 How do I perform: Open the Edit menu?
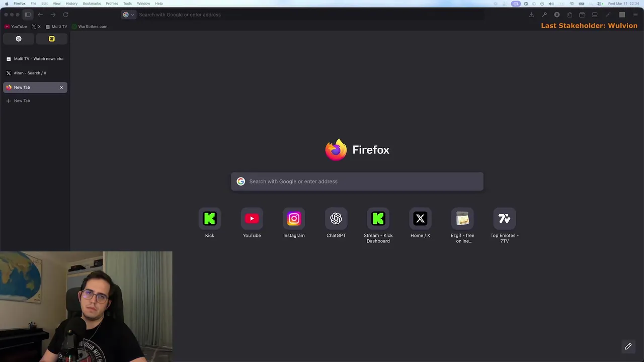[x=44, y=4]
